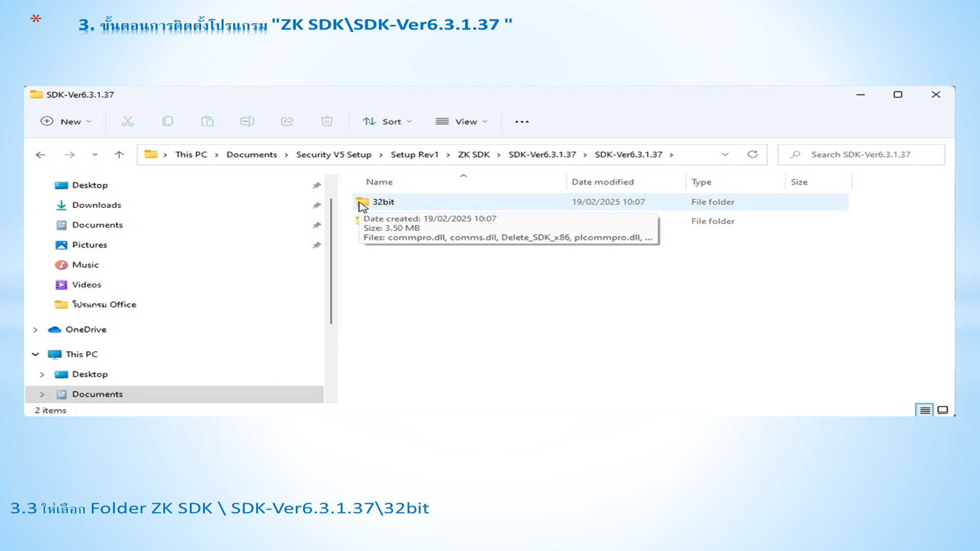
Task: Click the Copy icon in toolbar
Action: pyautogui.click(x=167, y=121)
